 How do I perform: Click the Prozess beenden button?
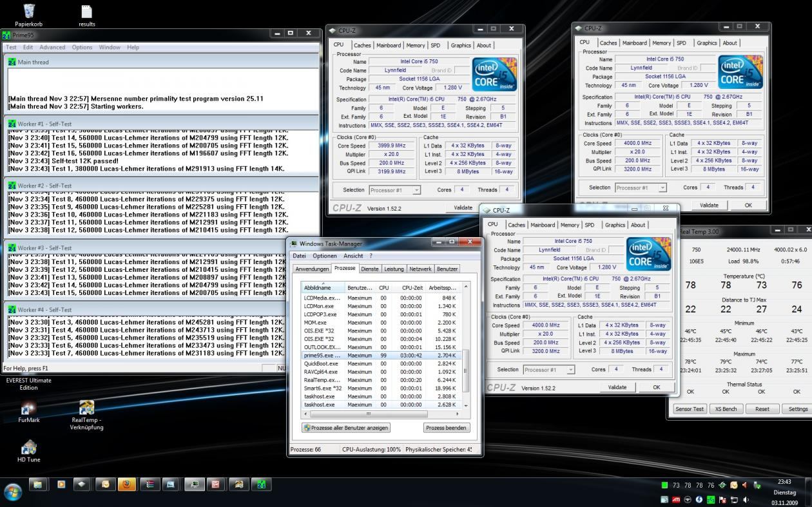447,428
